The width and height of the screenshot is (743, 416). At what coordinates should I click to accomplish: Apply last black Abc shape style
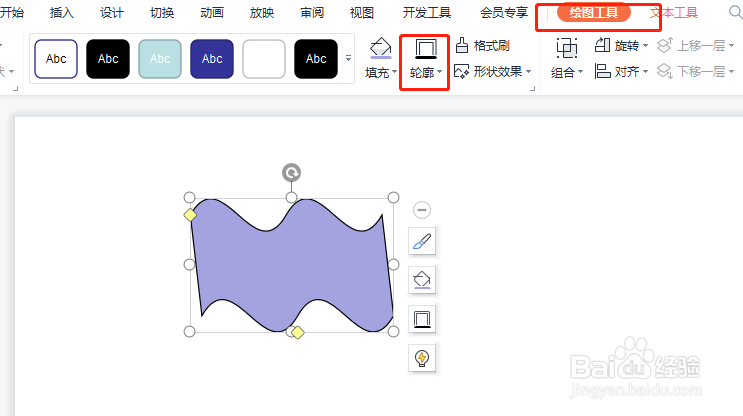click(x=316, y=59)
